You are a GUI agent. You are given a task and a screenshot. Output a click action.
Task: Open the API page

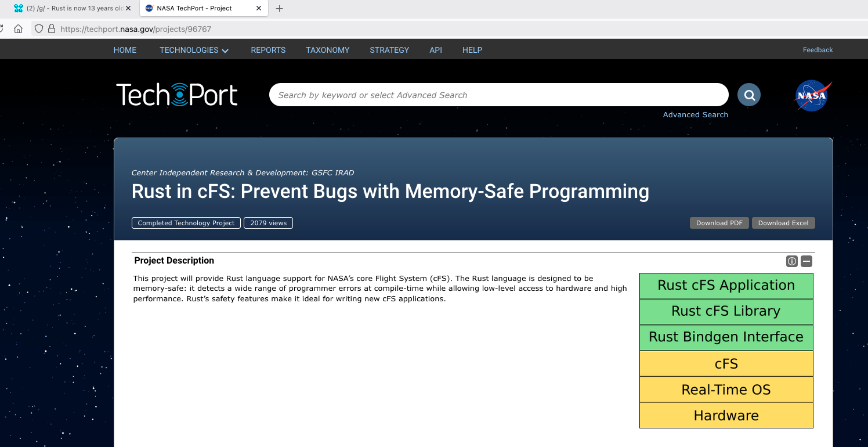coord(436,50)
